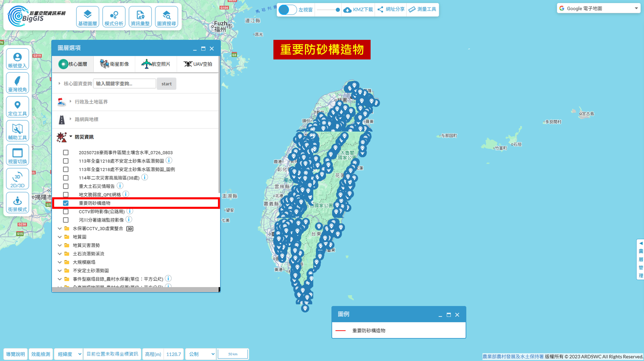Switch to the 航空照片 tab
644x361 pixels.
156,64
